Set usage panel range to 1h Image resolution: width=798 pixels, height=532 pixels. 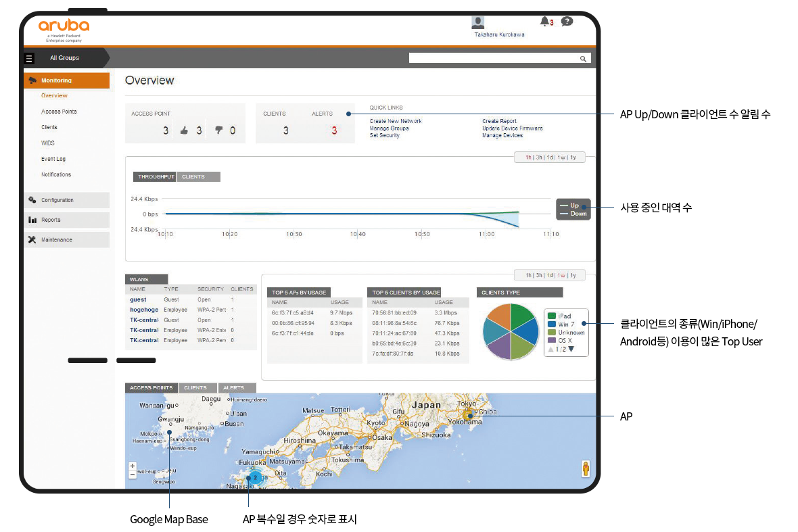pos(528,275)
